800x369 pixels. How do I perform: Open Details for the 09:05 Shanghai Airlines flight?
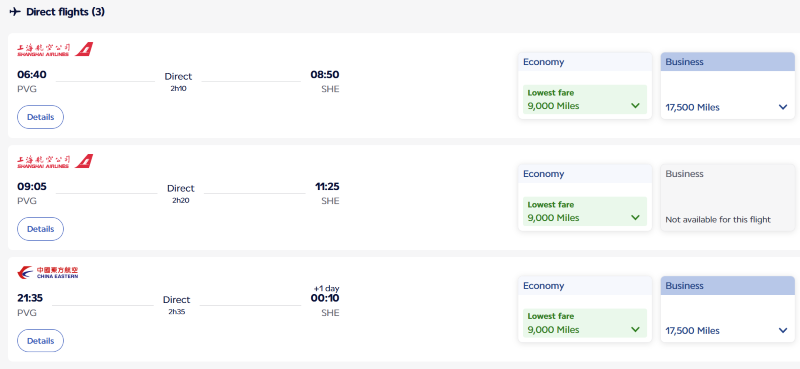coord(40,229)
